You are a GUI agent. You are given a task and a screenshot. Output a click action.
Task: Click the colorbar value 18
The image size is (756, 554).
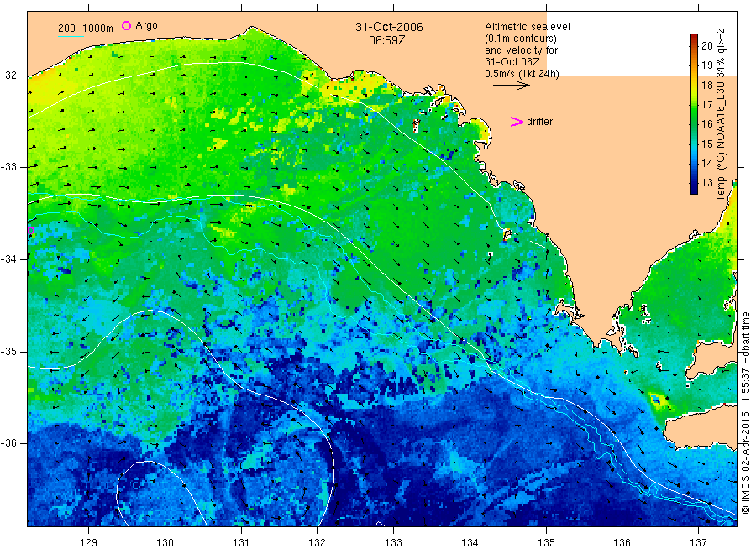point(706,86)
